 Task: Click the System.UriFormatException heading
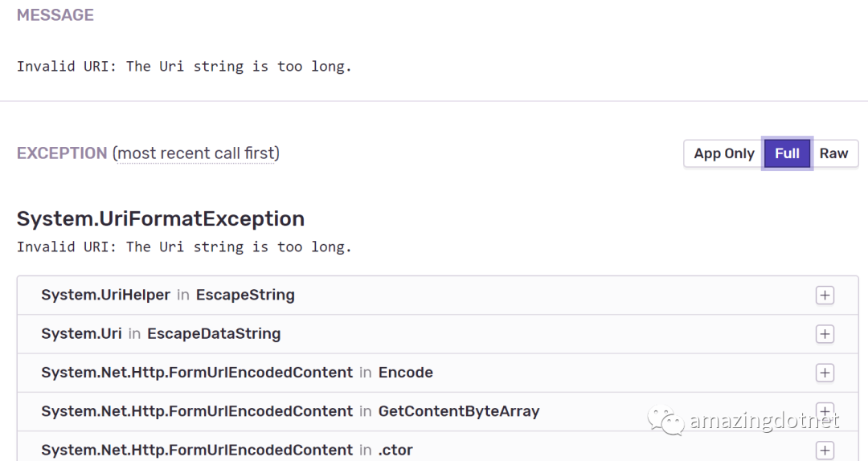point(161,218)
